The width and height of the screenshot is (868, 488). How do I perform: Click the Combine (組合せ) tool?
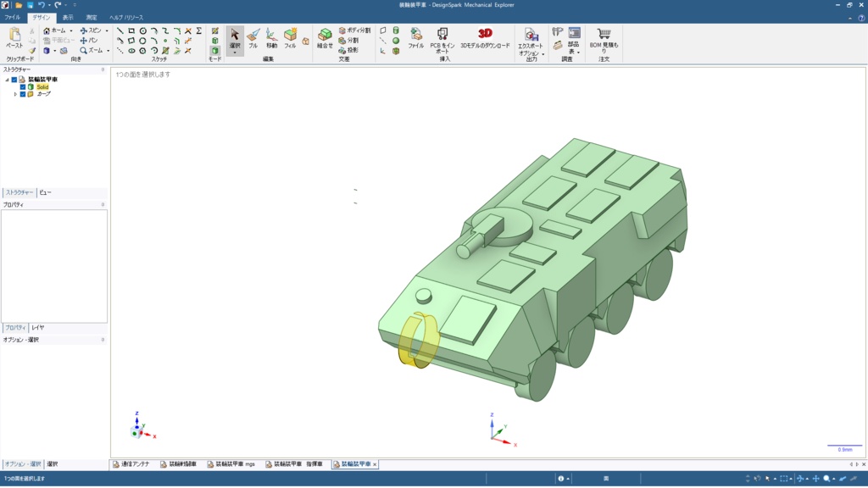tap(325, 38)
